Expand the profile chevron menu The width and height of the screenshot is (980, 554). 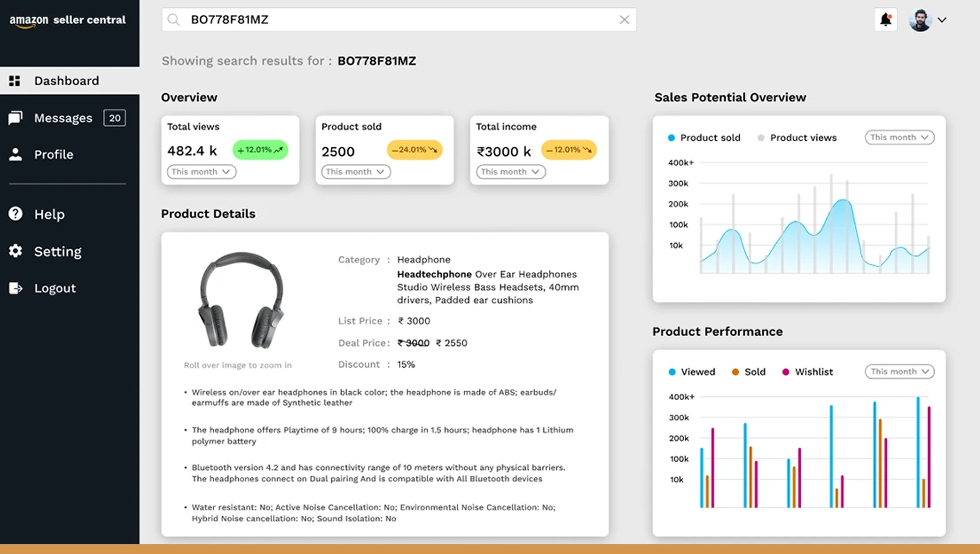coord(943,20)
